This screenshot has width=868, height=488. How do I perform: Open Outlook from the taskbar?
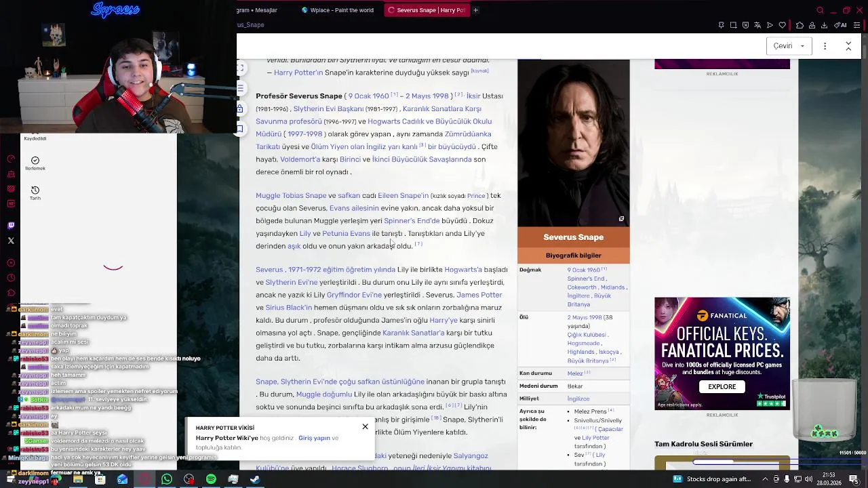pos(122,479)
